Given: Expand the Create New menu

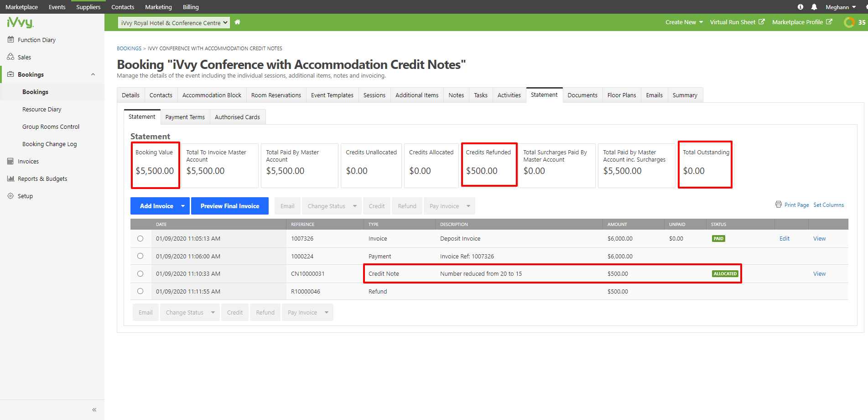Looking at the screenshot, I should [x=684, y=22].
